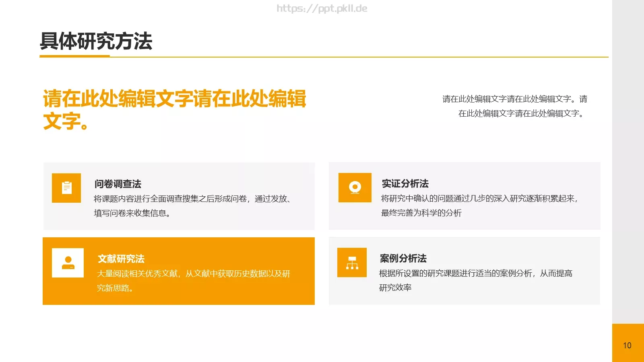Click the person icon beside 文献研究法
Screen dimensions: 644x362
point(68,263)
